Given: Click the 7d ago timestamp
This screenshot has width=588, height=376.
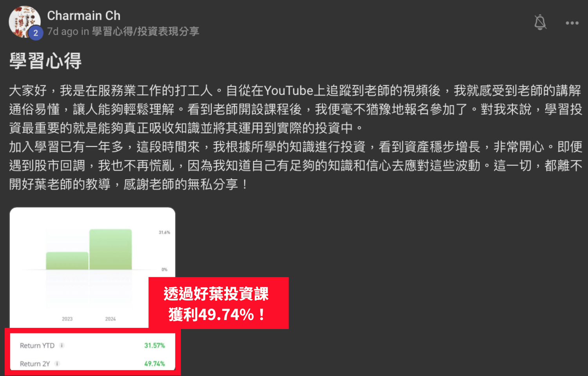Looking at the screenshot, I should (63, 31).
